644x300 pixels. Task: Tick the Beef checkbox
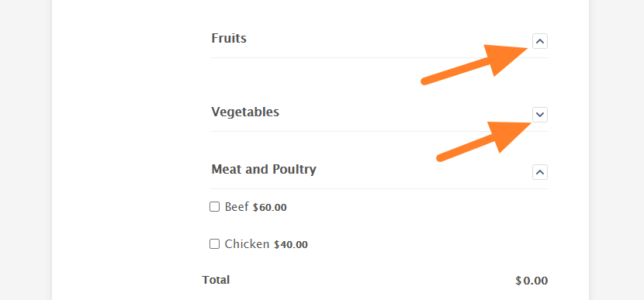click(214, 207)
